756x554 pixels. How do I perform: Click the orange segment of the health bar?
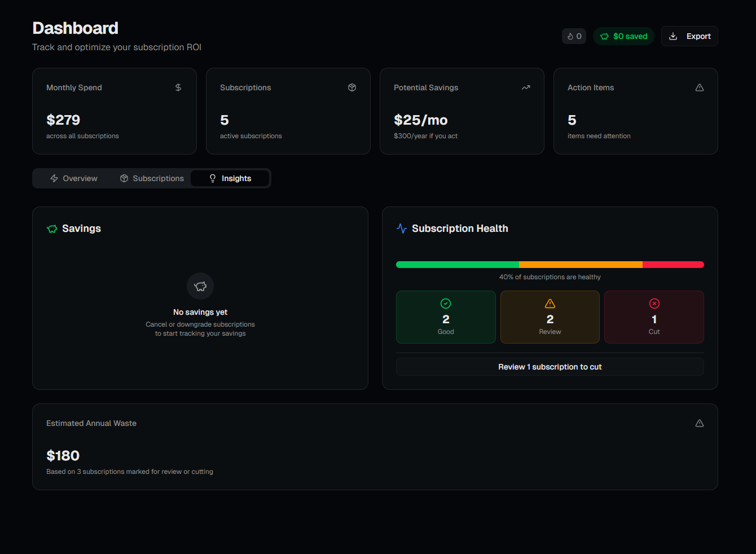click(581, 265)
